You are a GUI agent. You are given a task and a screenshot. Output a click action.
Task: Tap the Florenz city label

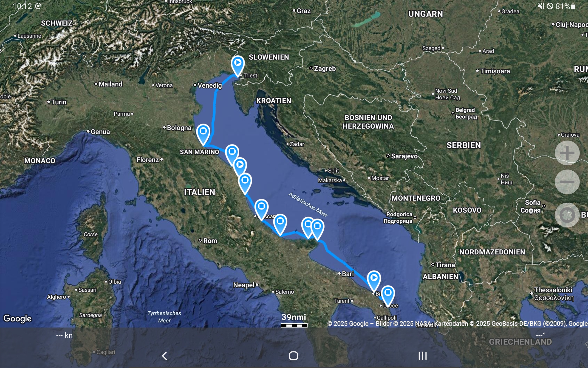tap(148, 160)
